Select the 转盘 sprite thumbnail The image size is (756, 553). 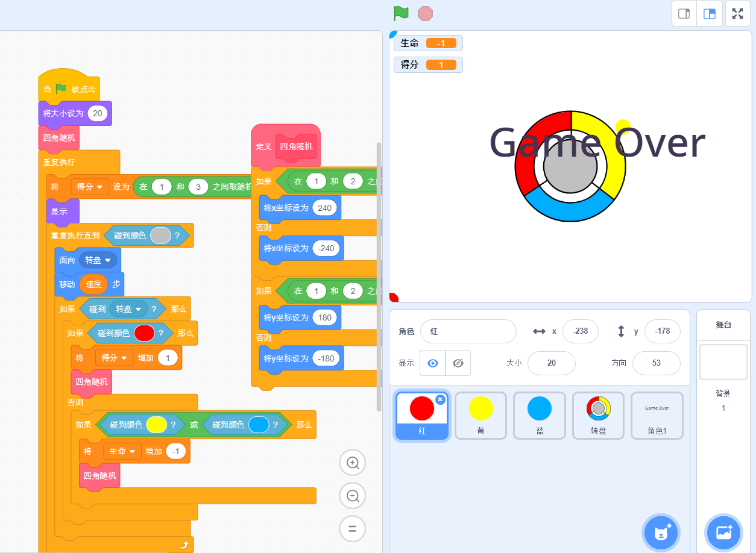pyautogui.click(x=598, y=414)
